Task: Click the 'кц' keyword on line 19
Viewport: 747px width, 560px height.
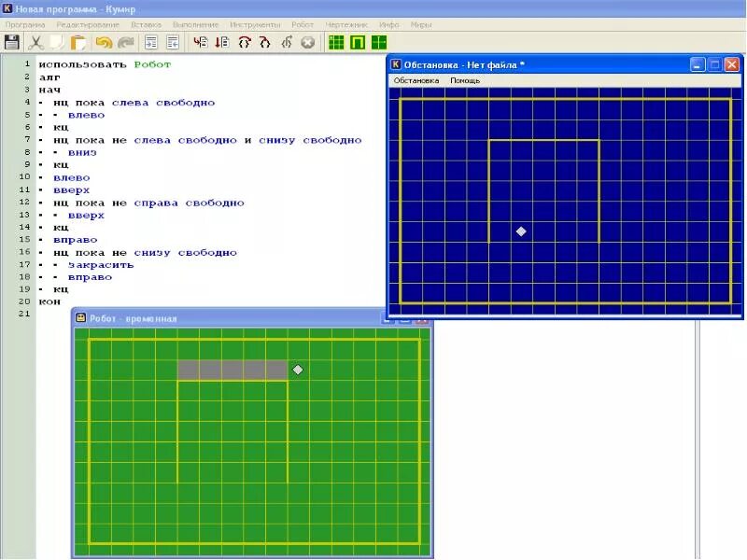Action: (x=61, y=289)
